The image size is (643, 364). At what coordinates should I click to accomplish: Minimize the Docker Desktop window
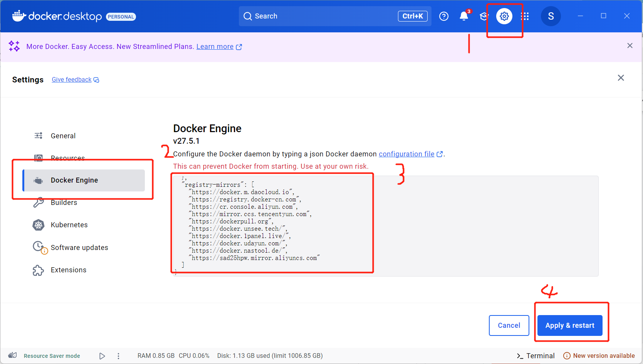[580, 16]
